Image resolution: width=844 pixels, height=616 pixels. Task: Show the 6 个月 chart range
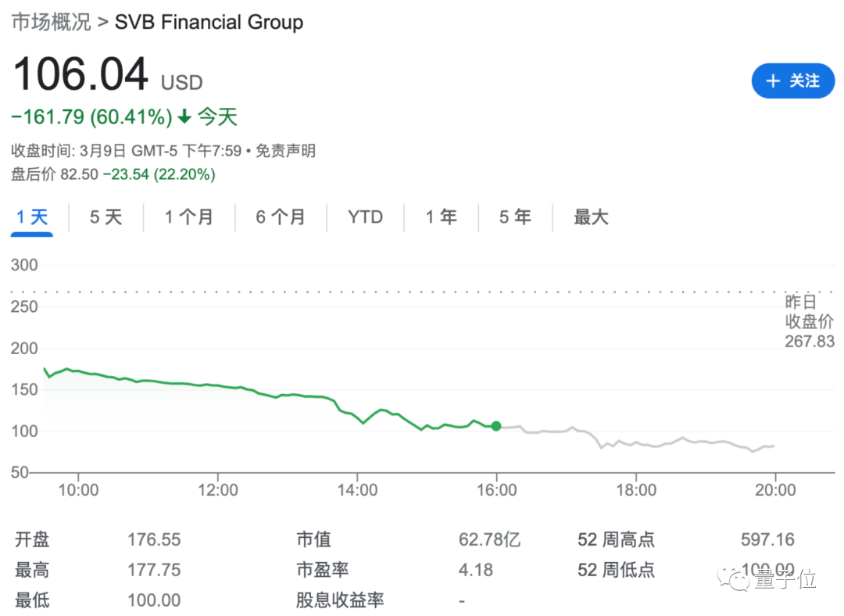(x=280, y=217)
